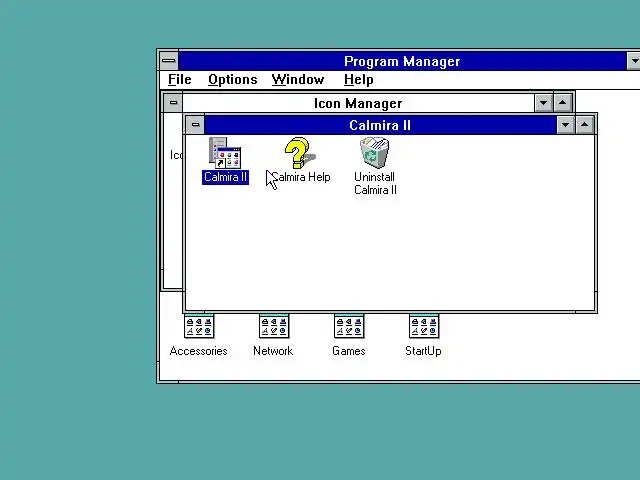Select the Uninstall Calmira II bin icon
Image resolution: width=640 pixels, height=480 pixels.
[374, 153]
